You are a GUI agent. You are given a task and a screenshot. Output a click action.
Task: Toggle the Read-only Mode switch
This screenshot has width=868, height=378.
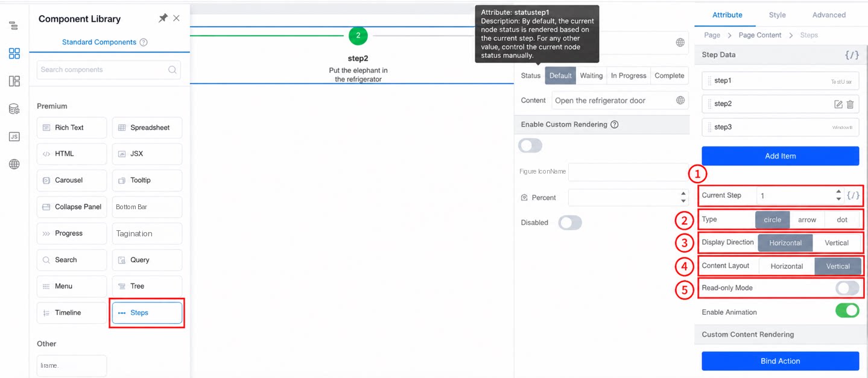(x=847, y=288)
